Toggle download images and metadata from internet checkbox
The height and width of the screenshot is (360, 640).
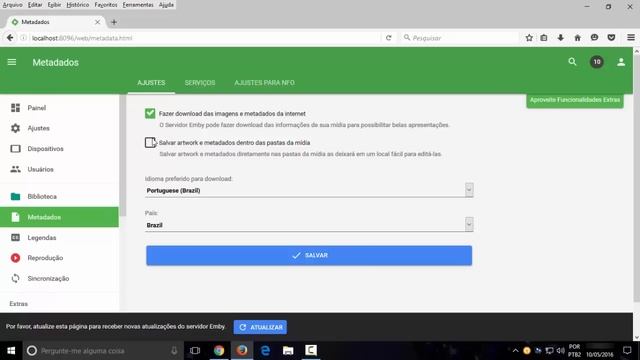tap(150, 113)
